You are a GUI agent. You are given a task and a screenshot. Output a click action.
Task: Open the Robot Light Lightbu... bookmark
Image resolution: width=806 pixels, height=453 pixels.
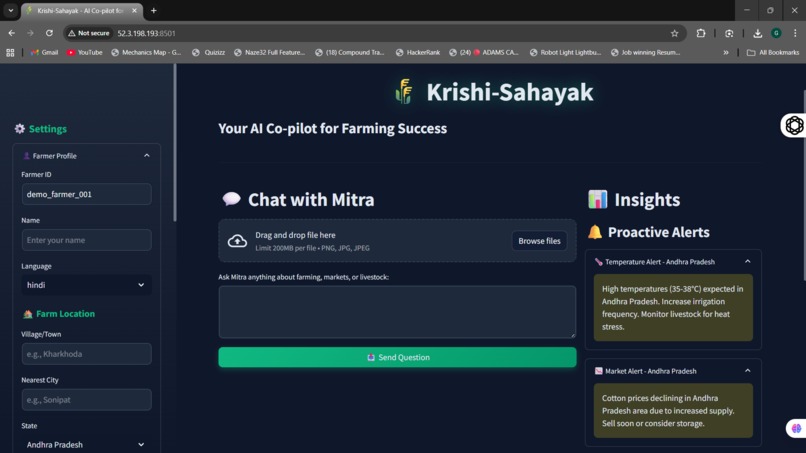pos(565,52)
